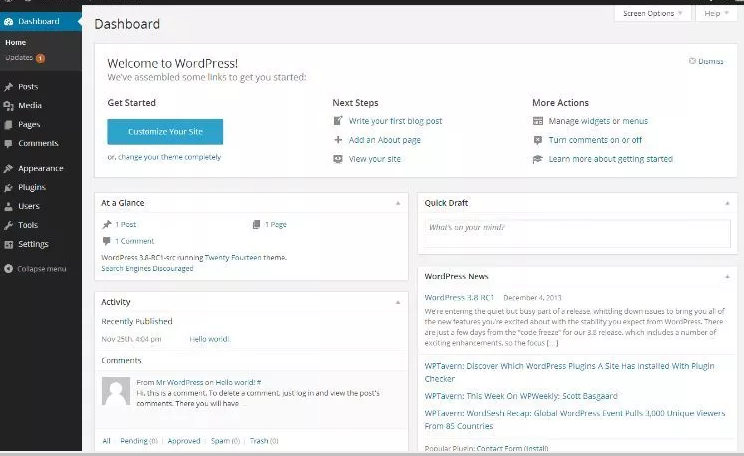The height and width of the screenshot is (456, 744).
Task: Click the Tools wrench icon
Action: click(x=8, y=225)
